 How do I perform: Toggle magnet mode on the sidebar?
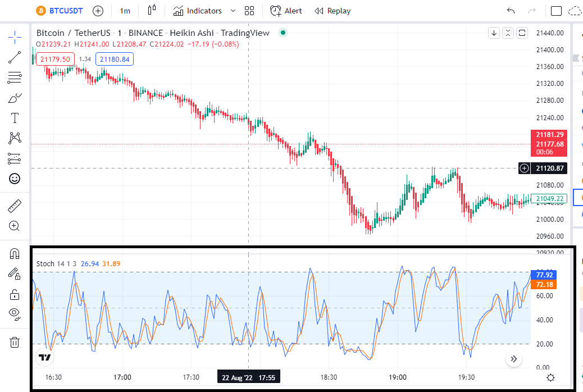(x=15, y=254)
